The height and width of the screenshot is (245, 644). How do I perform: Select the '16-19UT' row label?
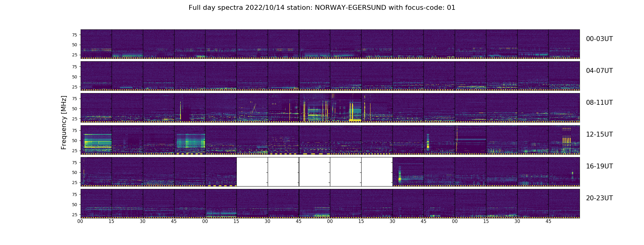(x=599, y=166)
